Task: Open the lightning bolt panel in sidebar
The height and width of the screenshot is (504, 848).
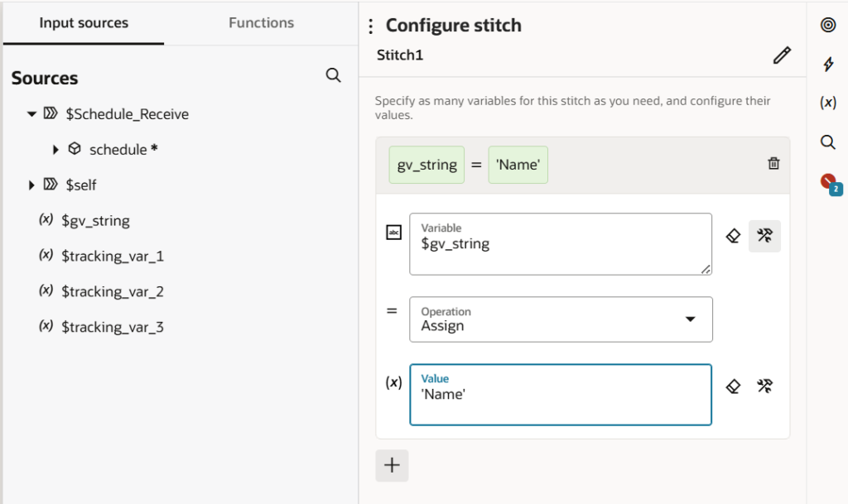Action: click(827, 65)
